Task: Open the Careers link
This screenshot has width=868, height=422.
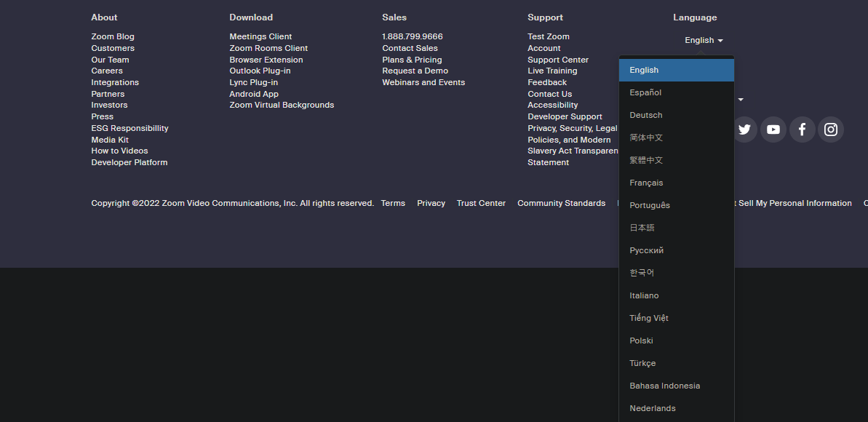Action: pos(107,71)
